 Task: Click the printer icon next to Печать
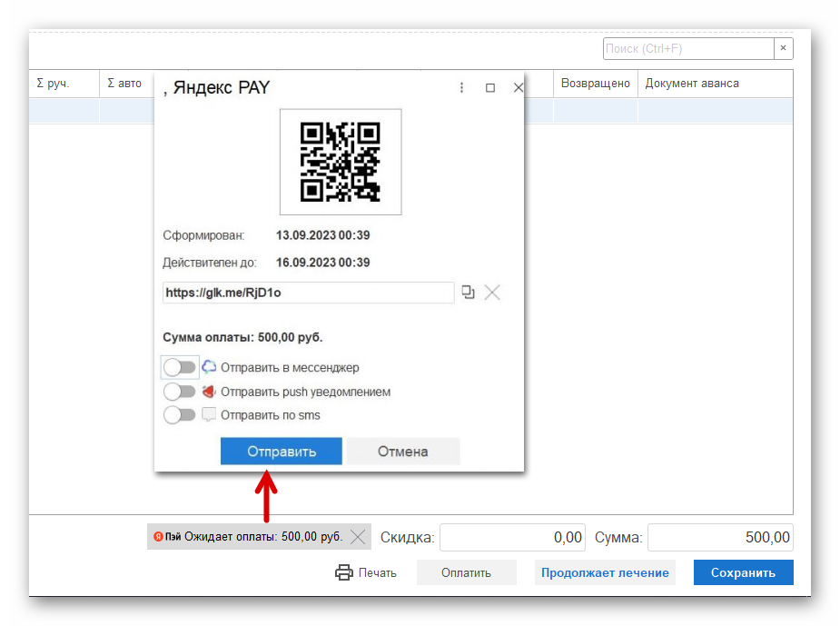pos(344,572)
